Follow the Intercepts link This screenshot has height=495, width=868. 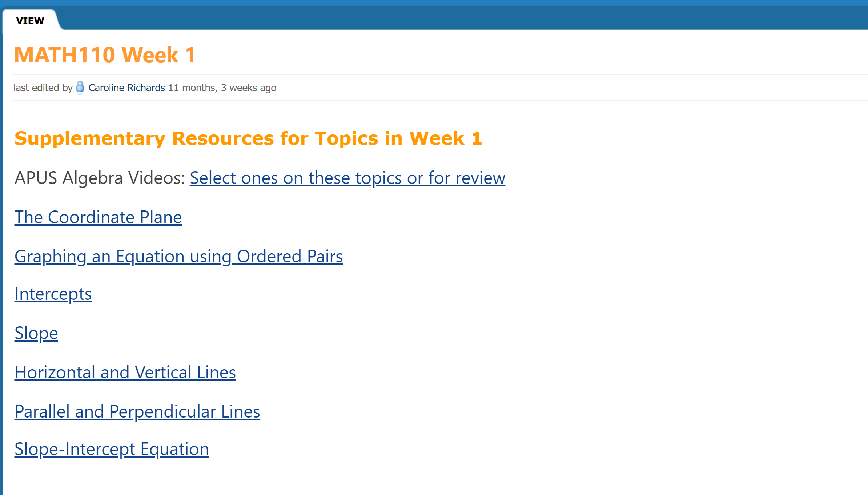(53, 294)
